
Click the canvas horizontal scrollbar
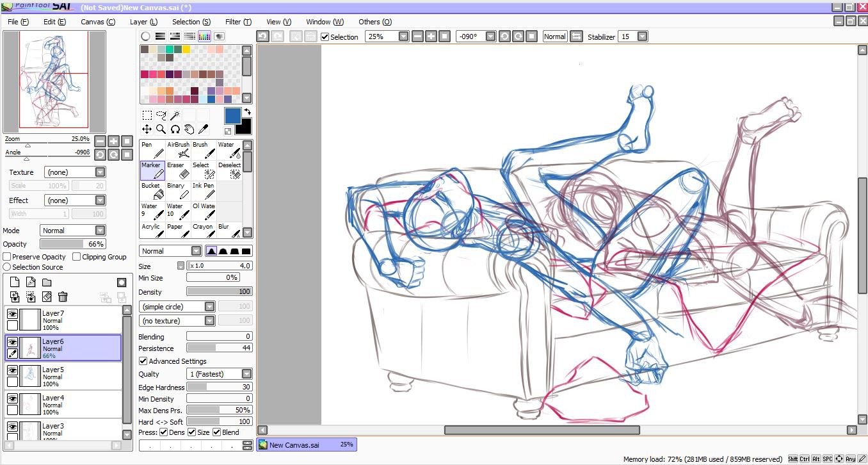click(542, 430)
